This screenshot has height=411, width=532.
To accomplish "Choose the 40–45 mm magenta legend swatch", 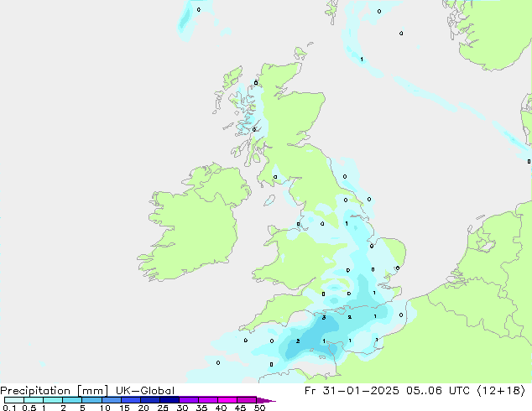I will (227, 400).
